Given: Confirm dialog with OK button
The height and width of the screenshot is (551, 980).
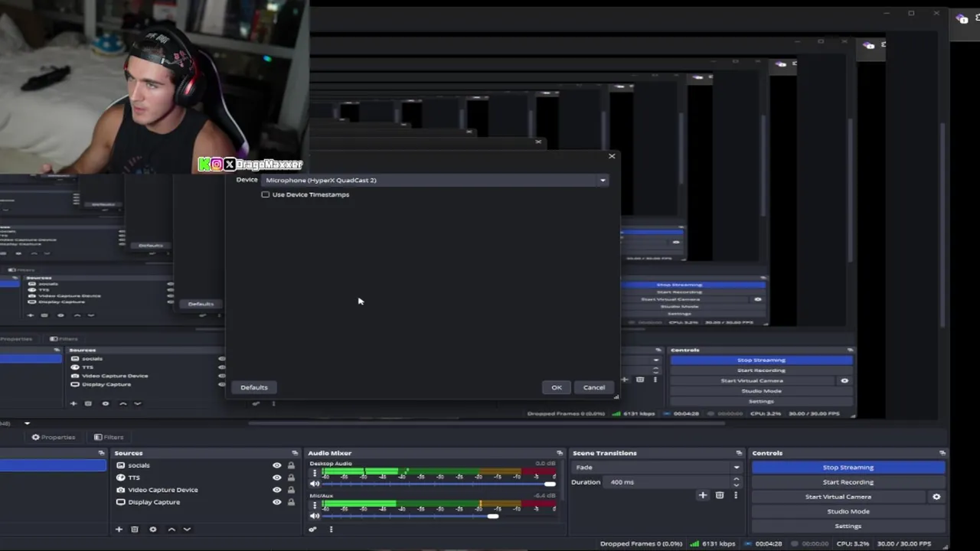Looking at the screenshot, I should [557, 387].
